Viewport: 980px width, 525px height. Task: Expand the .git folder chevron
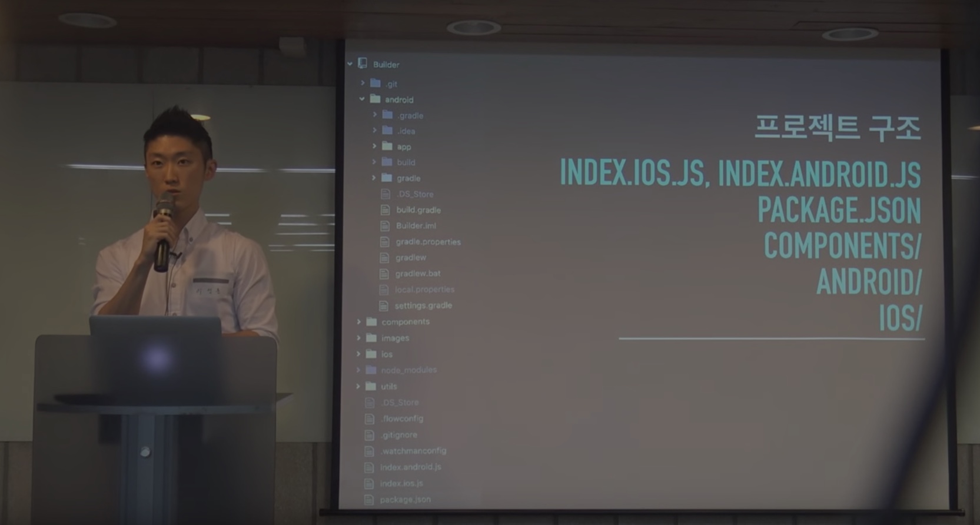click(x=363, y=84)
